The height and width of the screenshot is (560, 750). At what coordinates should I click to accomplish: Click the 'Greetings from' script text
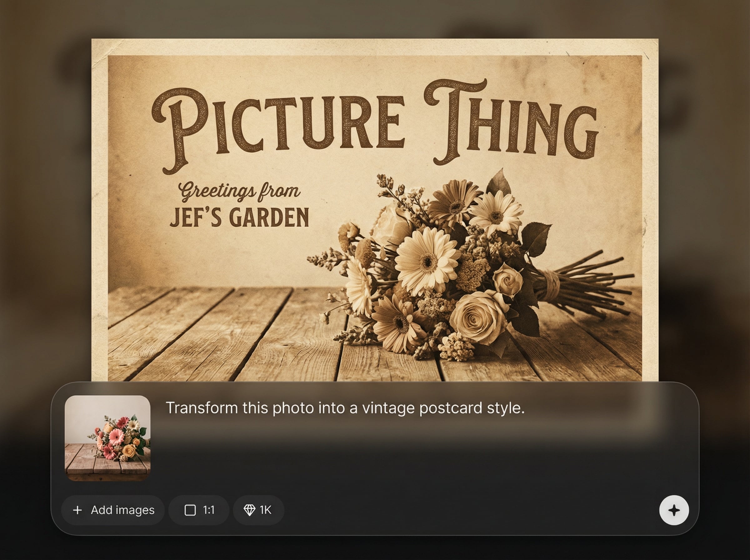[239, 192]
